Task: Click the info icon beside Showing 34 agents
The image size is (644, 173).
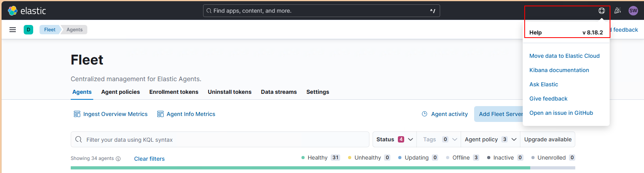Action: pos(118,159)
